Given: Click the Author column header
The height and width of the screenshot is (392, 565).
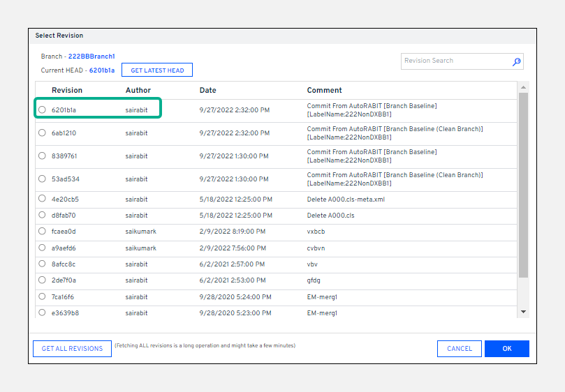Looking at the screenshot, I should pos(138,91).
